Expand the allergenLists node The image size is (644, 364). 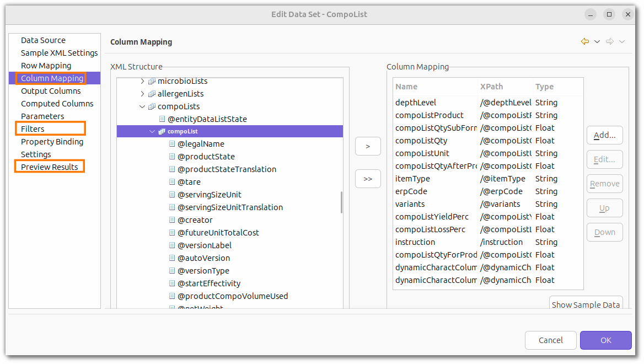click(x=142, y=94)
